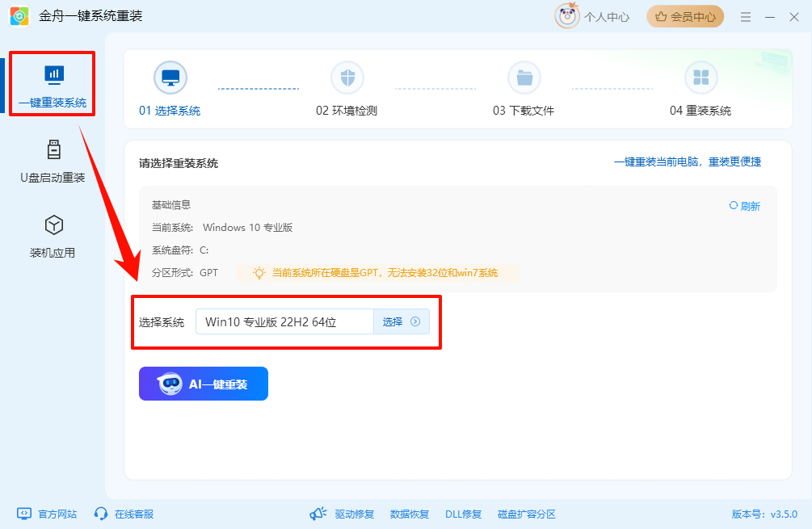Click the folder icon for 下载文件 step
This screenshot has height=529, width=812.
point(524,77)
